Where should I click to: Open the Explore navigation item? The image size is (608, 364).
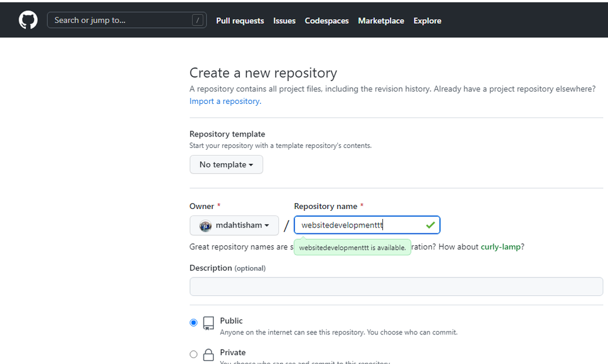pos(427,21)
